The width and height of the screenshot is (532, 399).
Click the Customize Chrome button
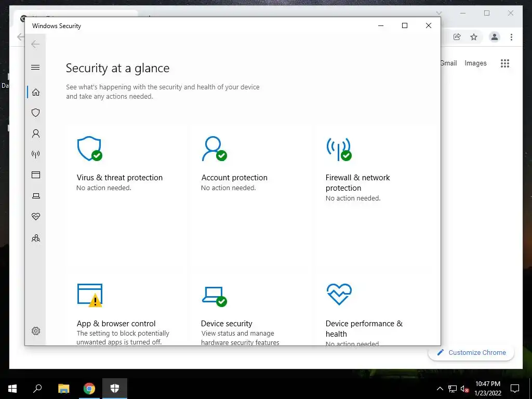click(471, 353)
